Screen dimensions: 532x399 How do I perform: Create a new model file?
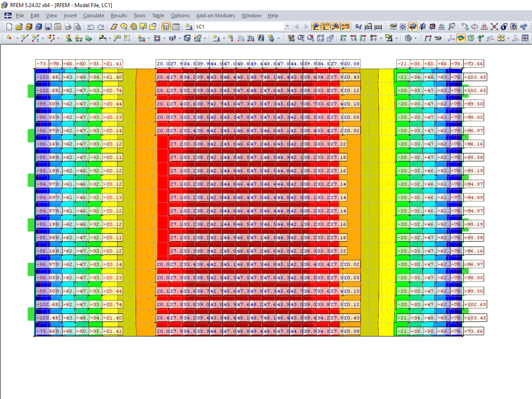pos(9,27)
